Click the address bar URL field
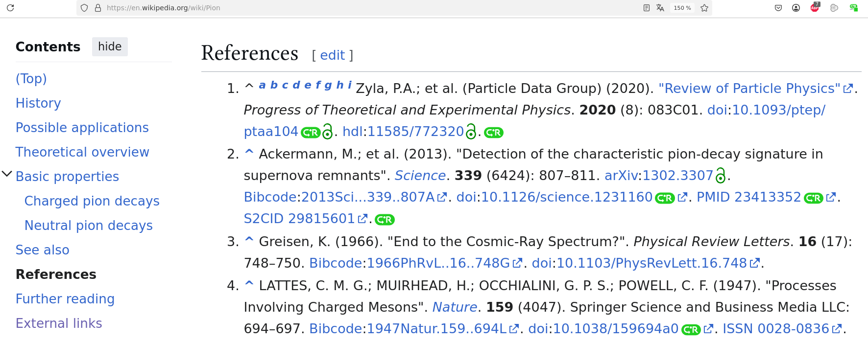868x343 pixels. click(343, 8)
